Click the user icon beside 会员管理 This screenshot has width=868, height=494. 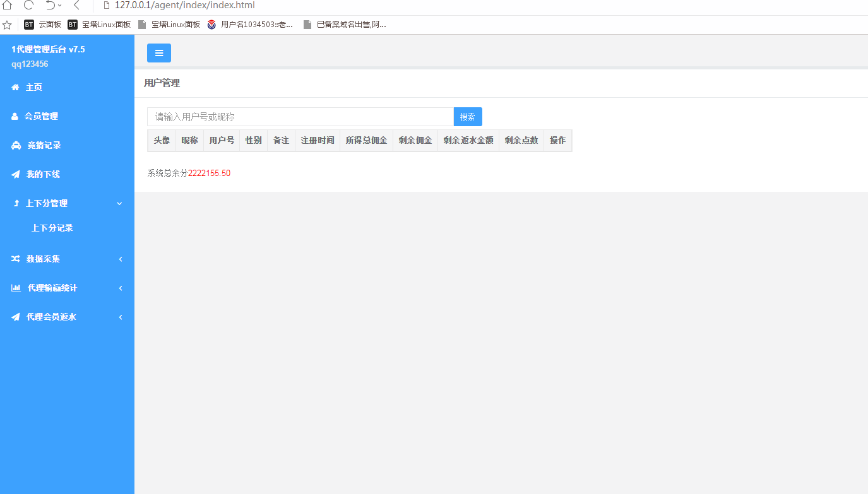[x=15, y=117]
